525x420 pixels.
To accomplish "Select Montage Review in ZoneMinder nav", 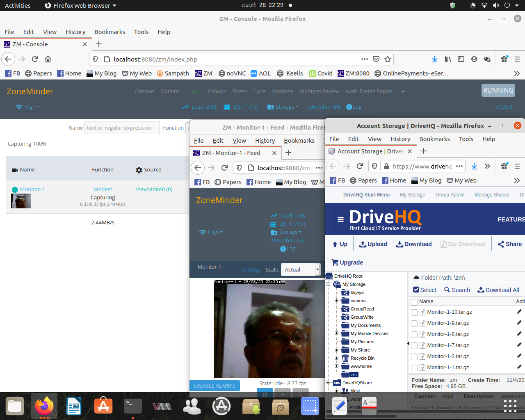I will [319, 91].
